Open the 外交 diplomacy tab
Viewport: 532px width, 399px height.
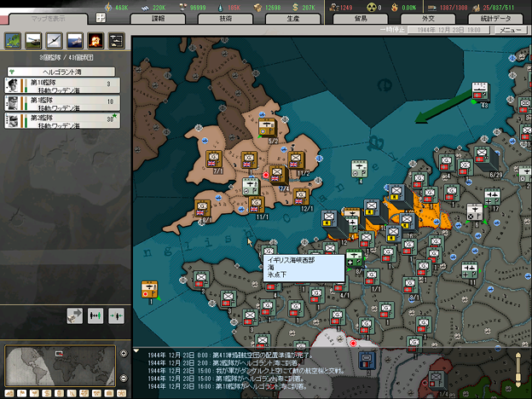point(428,19)
